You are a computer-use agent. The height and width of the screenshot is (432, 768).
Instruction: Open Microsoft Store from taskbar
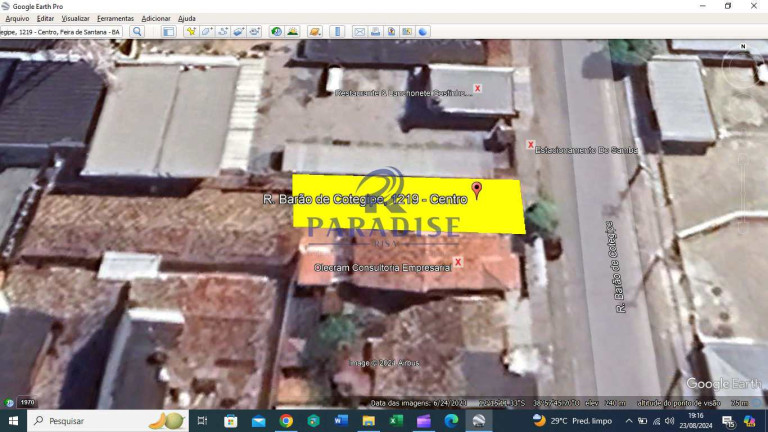230,421
